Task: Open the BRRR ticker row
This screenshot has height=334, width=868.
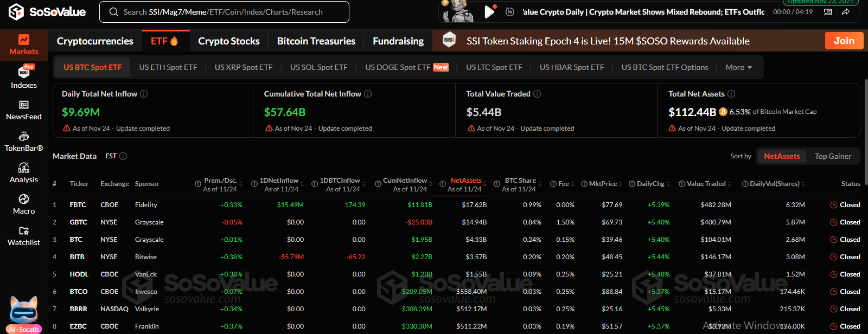Action: (79, 309)
